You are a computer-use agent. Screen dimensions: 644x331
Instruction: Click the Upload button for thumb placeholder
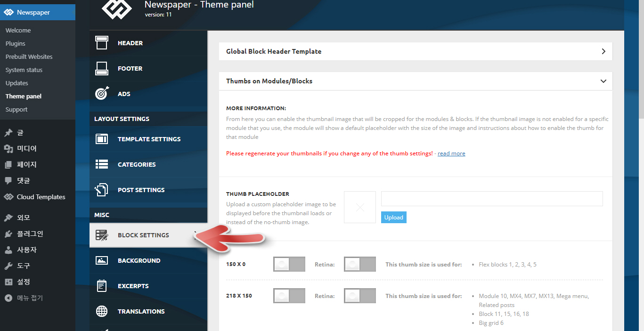click(394, 217)
